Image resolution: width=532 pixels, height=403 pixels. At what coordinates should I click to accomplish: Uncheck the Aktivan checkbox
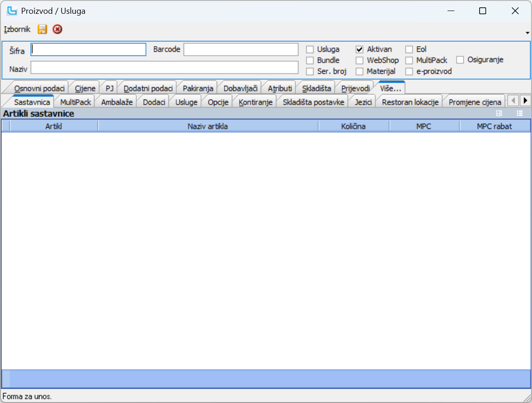(359, 49)
